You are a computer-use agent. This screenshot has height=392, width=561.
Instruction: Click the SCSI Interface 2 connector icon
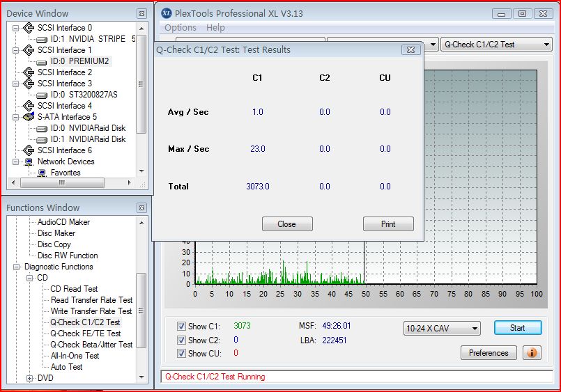[x=29, y=72]
